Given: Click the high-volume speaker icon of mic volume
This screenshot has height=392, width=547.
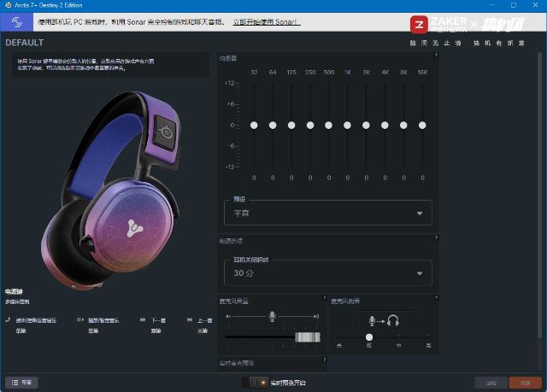Looking at the screenshot, I should (316, 316).
